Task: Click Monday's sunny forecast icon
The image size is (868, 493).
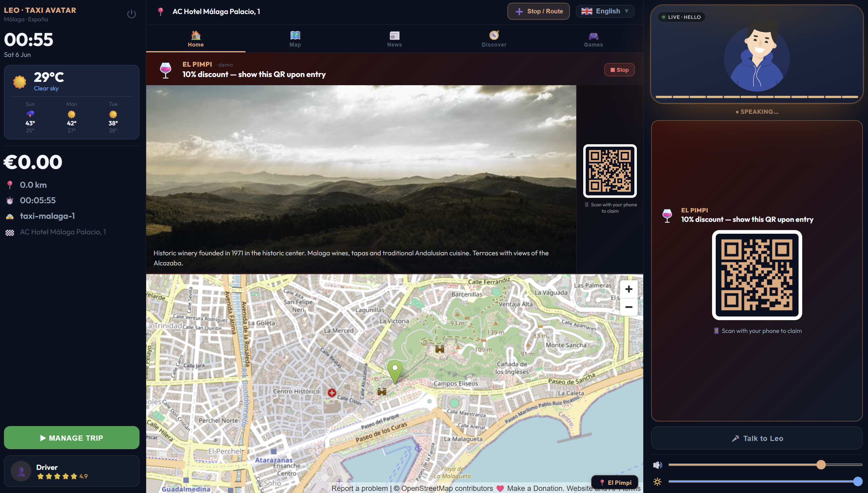Action: click(72, 114)
